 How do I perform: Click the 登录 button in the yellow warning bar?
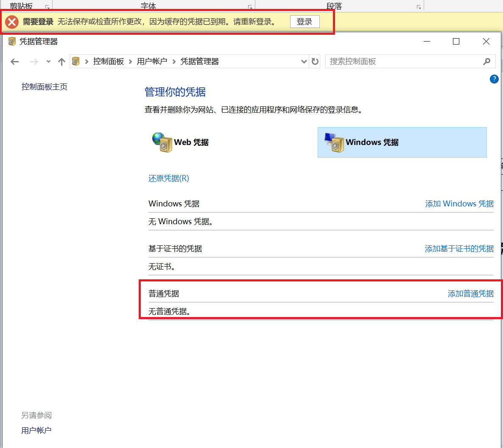click(x=305, y=22)
